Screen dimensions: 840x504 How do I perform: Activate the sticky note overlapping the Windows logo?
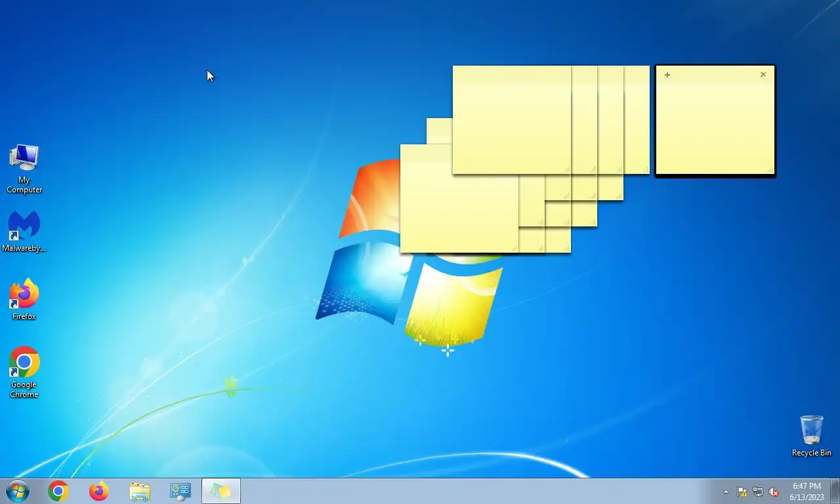coord(459,198)
